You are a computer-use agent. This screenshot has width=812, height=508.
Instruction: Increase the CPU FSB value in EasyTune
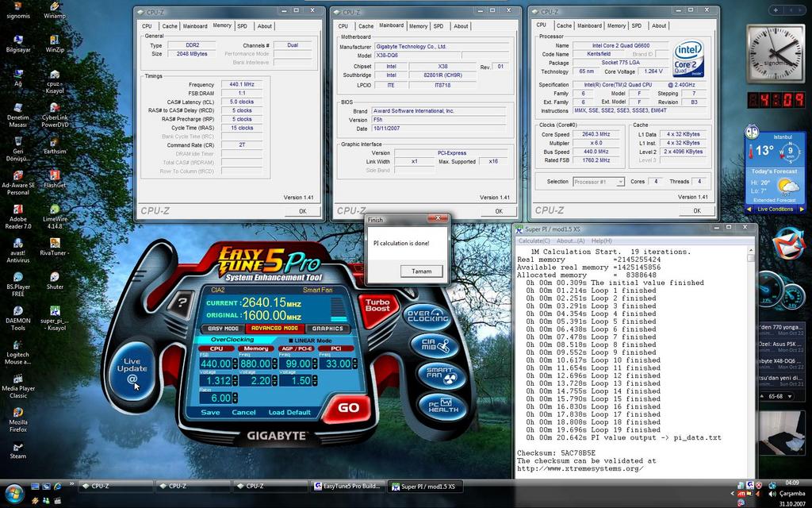pos(235,361)
